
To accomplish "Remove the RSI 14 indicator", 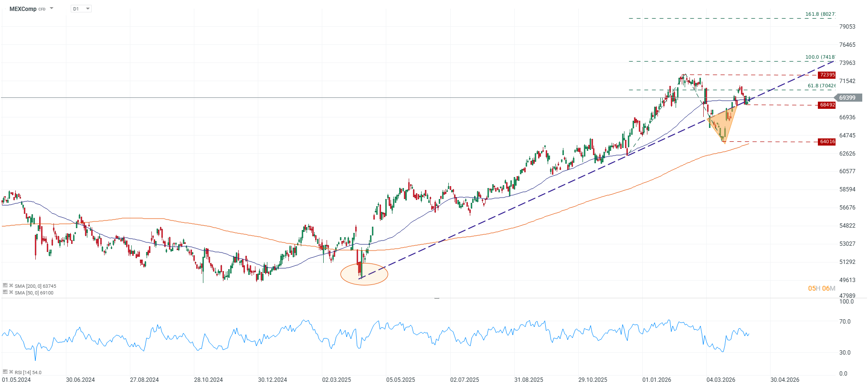I will pyautogui.click(x=11, y=372).
